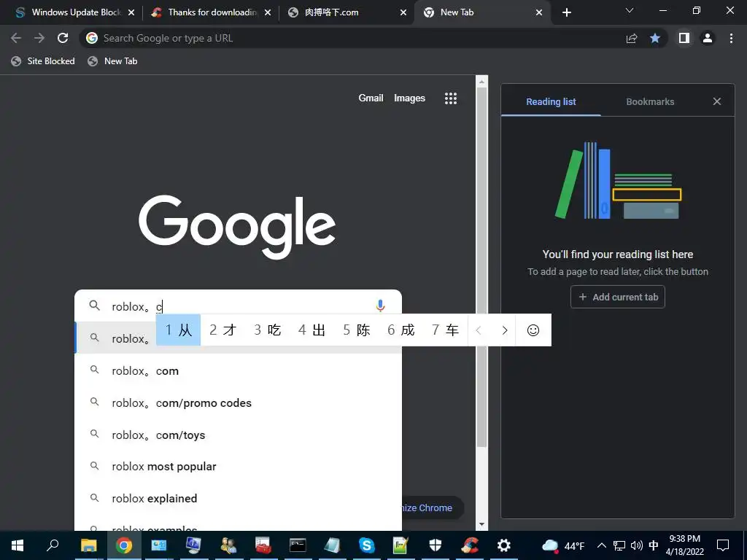Screen dimensions: 747x560
Task: Open the network tray icon
Action: [619, 545]
